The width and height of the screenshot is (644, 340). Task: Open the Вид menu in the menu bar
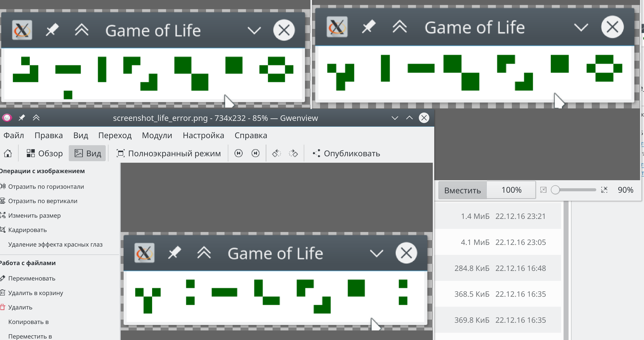coord(81,135)
